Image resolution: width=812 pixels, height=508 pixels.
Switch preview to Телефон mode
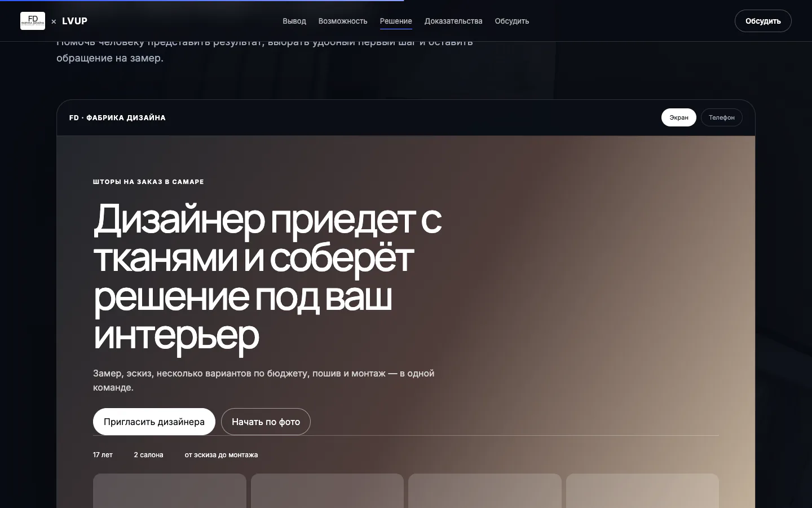tap(722, 117)
